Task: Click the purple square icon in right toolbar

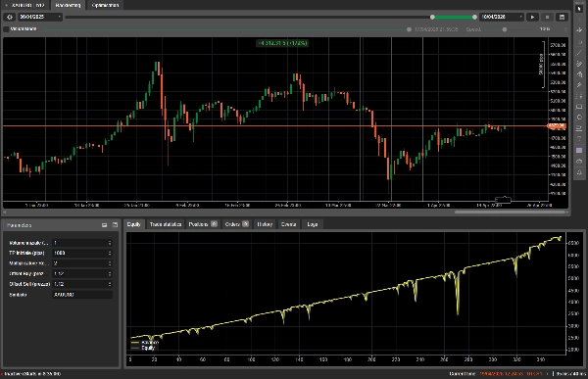Action: point(579,150)
